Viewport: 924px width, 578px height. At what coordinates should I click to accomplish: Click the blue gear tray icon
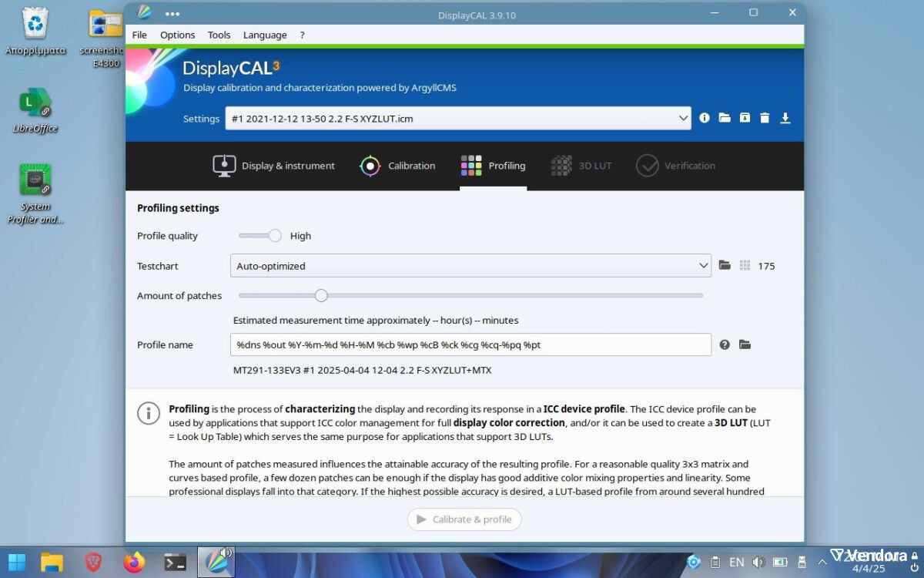click(693, 563)
